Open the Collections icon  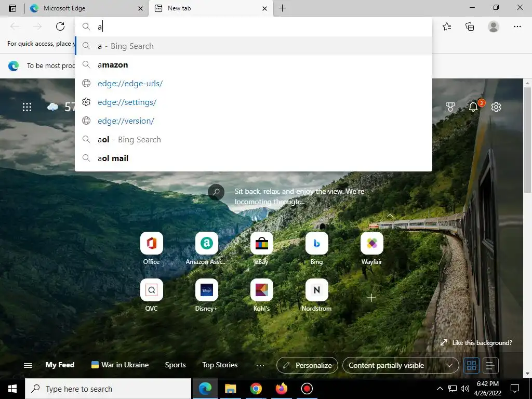click(x=470, y=26)
